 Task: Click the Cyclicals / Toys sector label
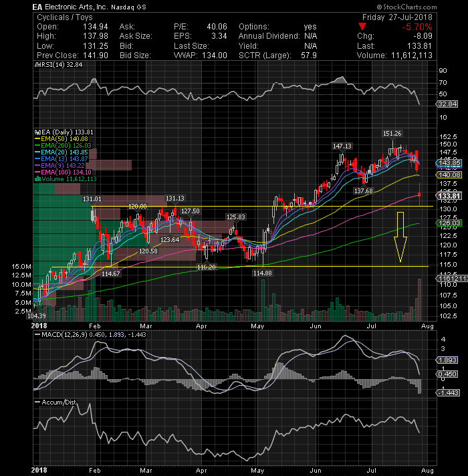[65, 17]
